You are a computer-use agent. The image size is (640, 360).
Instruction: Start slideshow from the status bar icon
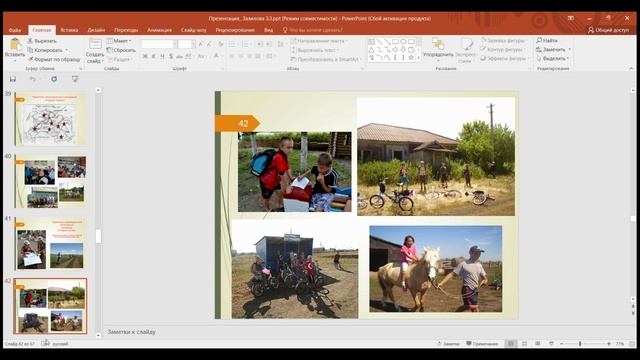coord(551,344)
